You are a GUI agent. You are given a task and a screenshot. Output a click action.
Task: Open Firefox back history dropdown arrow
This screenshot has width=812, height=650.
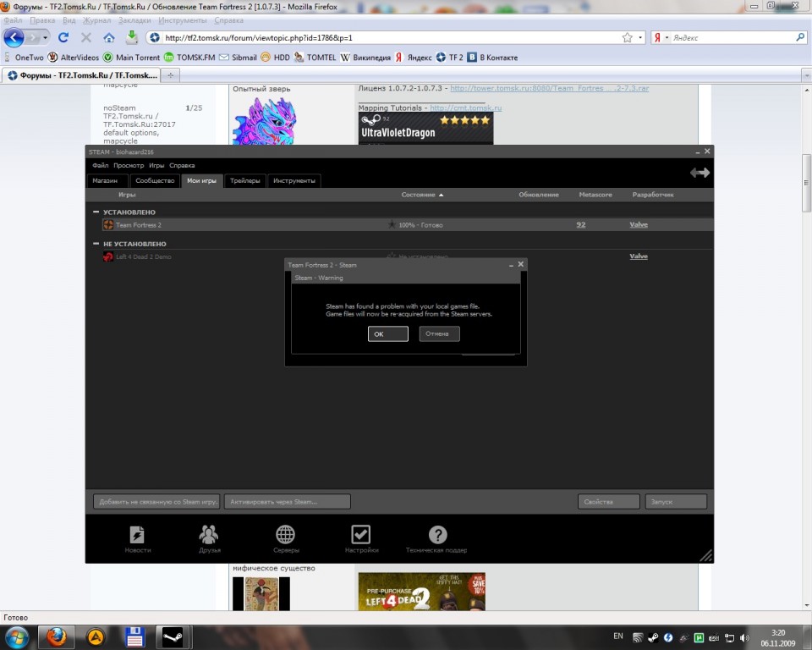click(x=45, y=38)
